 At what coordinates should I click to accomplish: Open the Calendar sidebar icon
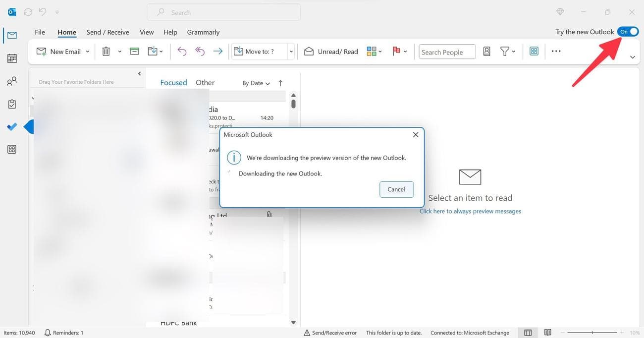click(11, 58)
